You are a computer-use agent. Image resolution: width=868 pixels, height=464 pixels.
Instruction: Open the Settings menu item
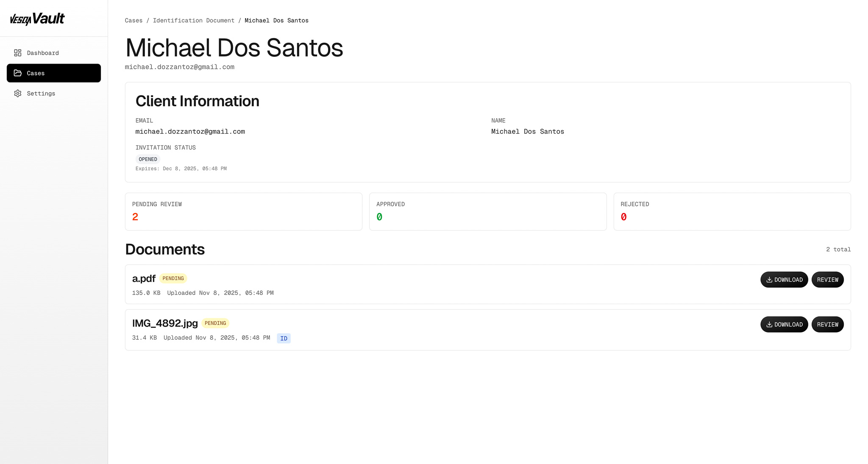(41, 93)
